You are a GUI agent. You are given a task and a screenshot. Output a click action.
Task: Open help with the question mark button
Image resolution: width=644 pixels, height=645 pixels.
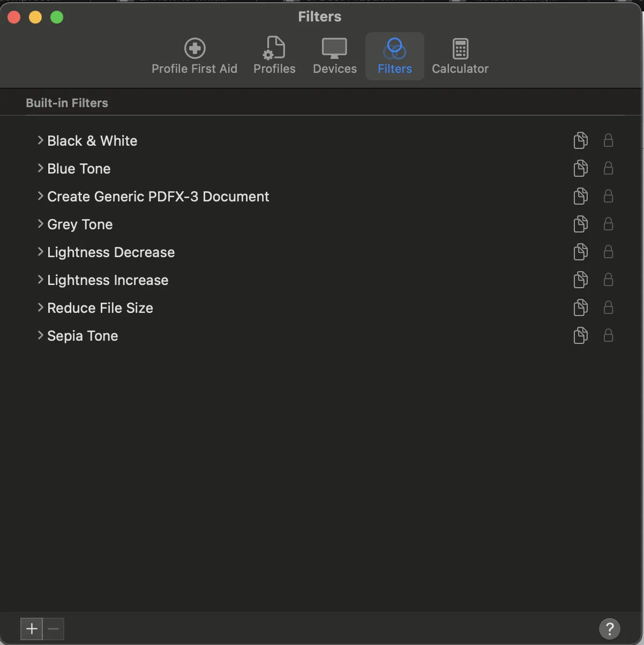click(610, 629)
